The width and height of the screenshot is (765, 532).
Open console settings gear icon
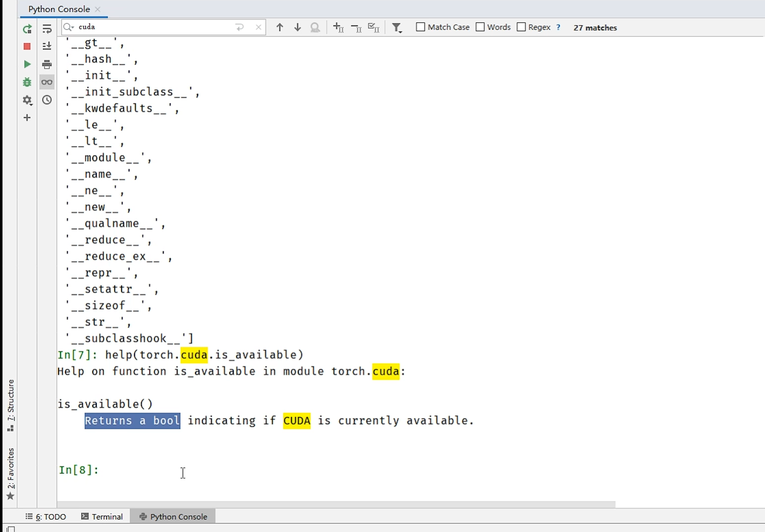point(27,100)
